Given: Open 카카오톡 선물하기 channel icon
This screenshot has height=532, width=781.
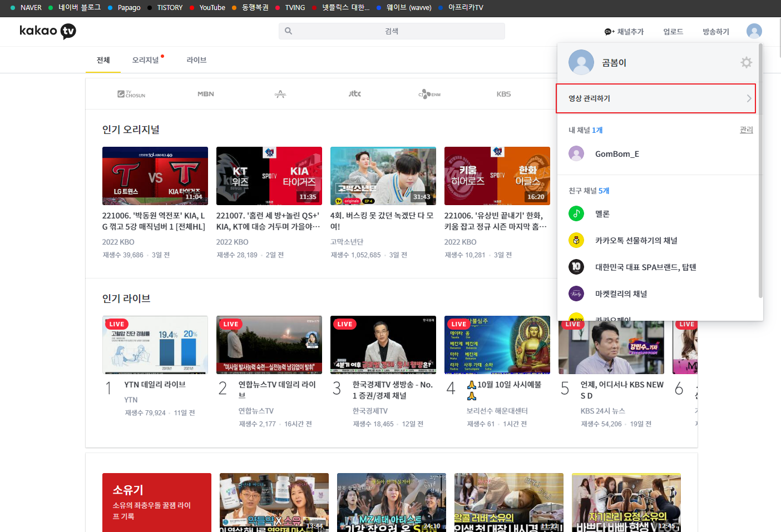Looking at the screenshot, I should [x=576, y=240].
